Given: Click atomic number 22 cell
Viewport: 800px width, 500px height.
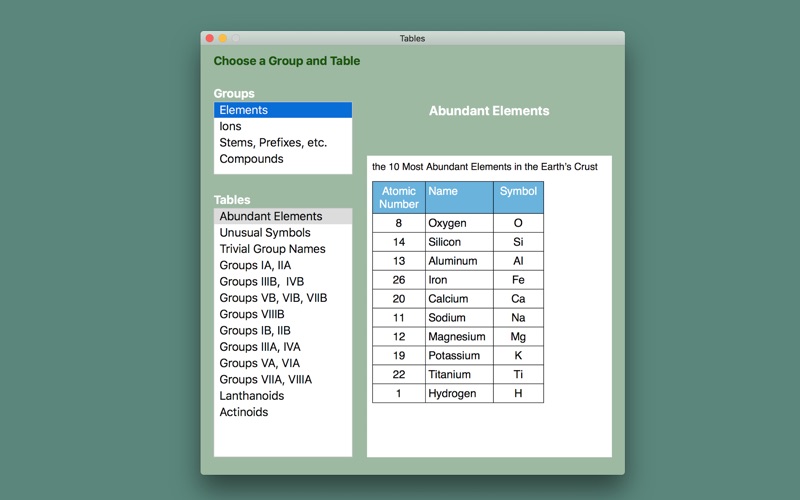Looking at the screenshot, I should click(399, 374).
